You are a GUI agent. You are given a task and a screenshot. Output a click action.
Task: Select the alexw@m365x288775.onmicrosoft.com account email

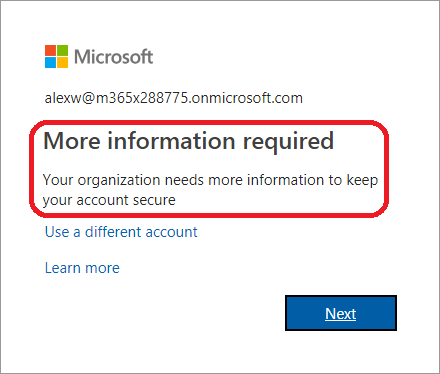(x=174, y=98)
